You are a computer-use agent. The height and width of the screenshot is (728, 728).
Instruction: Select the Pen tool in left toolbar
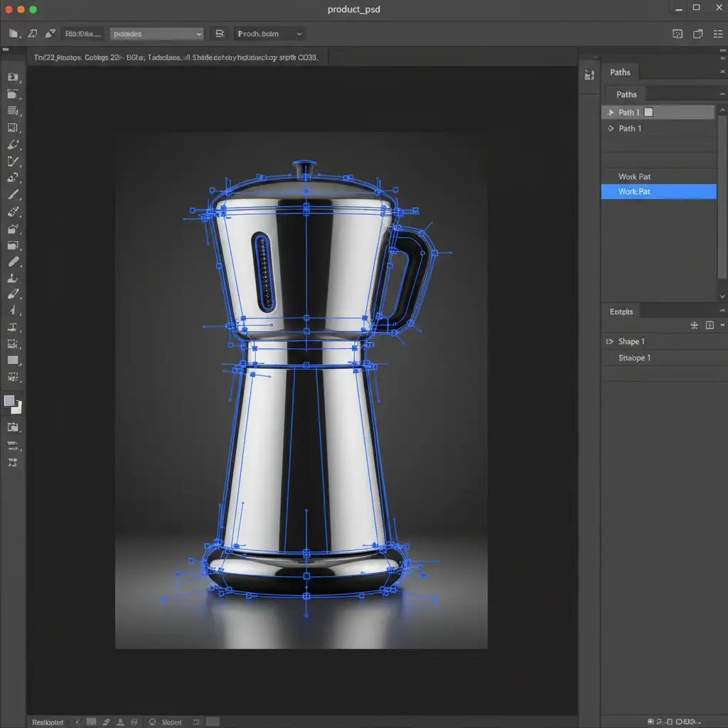pos(13,310)
